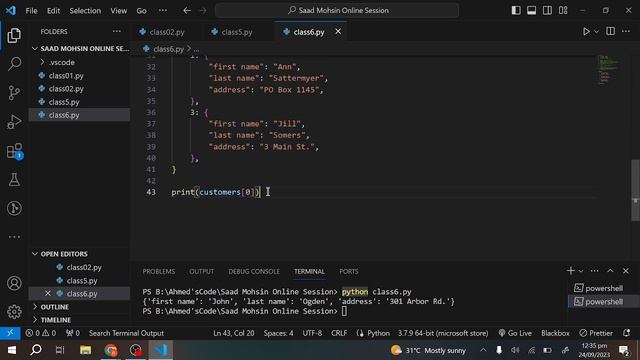Open the File menu
640x360 pixels.
click(31, 11)
